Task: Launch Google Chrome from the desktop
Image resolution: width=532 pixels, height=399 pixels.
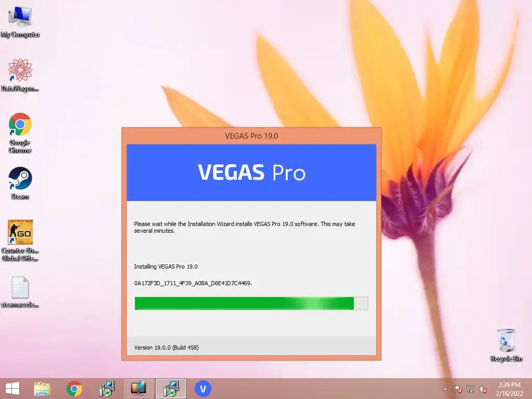Action: [x=20, y=132]
